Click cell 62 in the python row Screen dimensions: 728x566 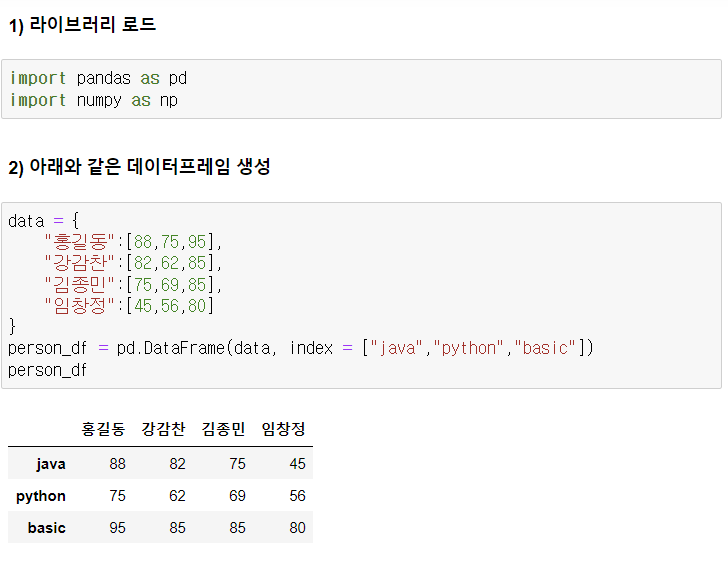(x=177, y=495)
